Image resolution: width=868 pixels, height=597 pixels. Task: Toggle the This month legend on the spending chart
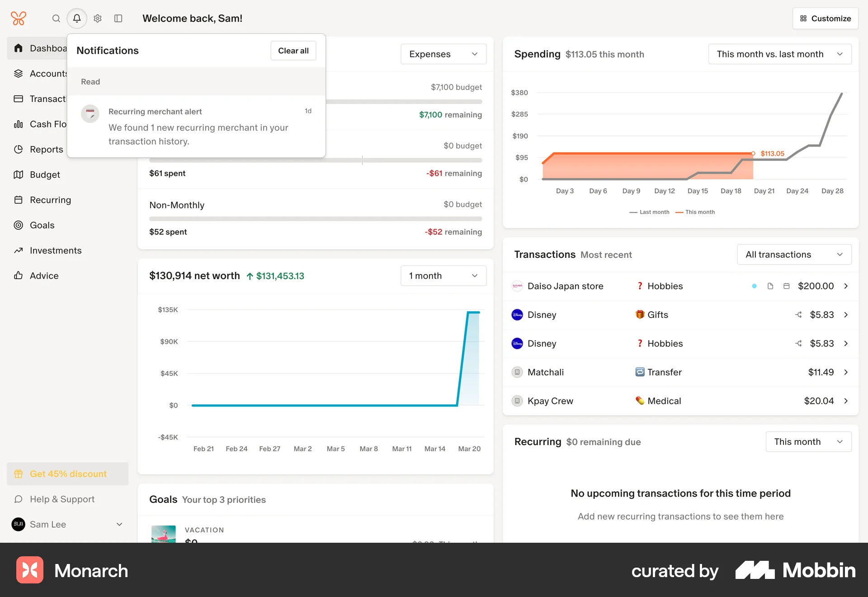tap(695, 212)
